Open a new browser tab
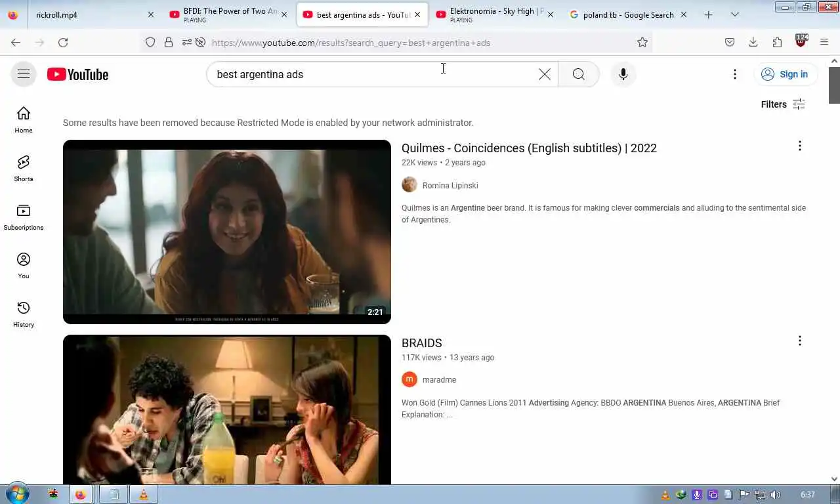Image resolution: width=840 pixels, height=504 pixels. tap(708, 14)
